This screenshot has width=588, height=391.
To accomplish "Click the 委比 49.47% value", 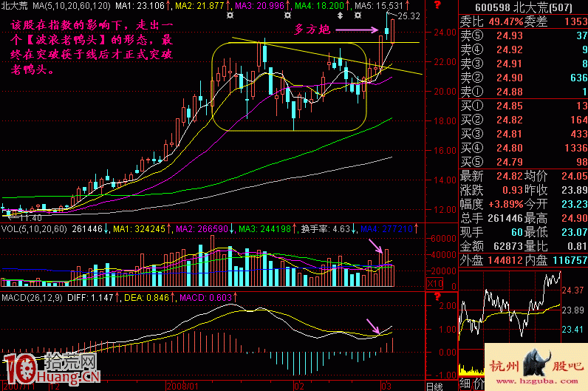I will click(506, 21).
